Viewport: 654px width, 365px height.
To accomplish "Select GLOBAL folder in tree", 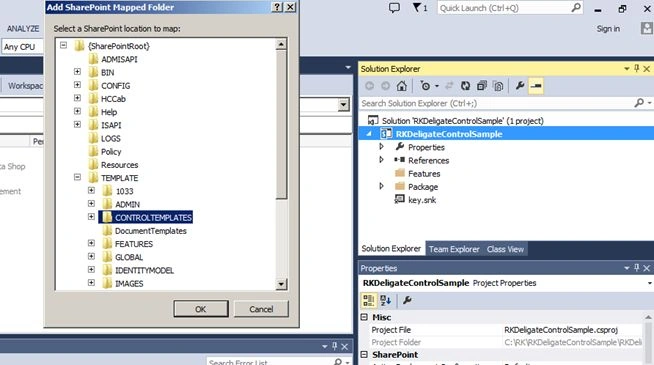I will 129,257.
